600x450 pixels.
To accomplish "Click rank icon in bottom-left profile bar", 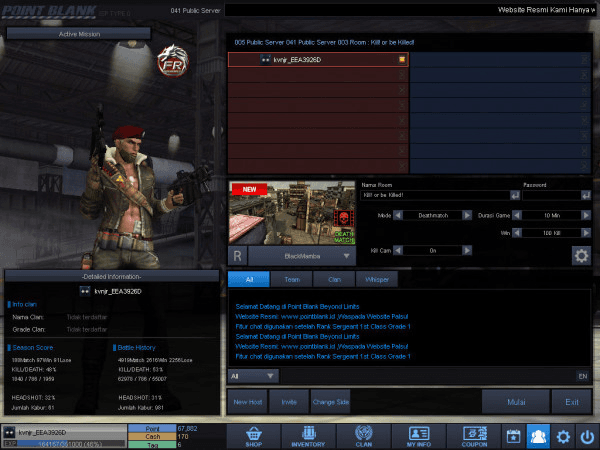I will point(9,432).
